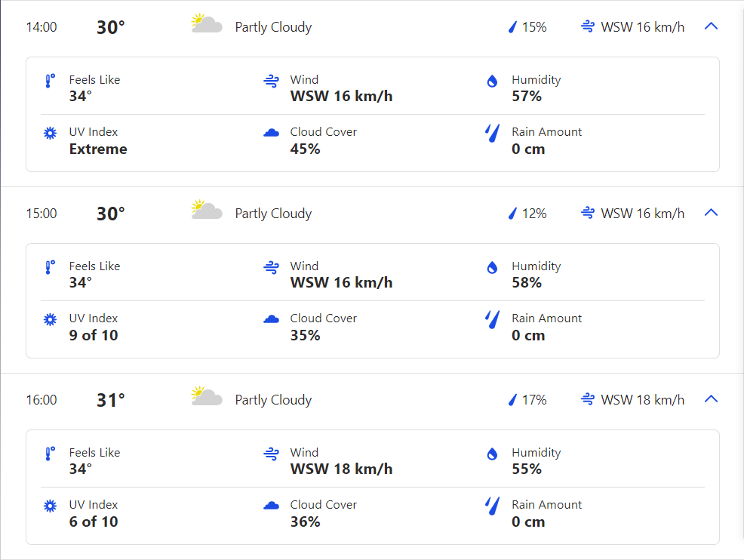The width and height of the screenshot is (744, 560).
Task: Click the 16:00 Rain Amount raindrops icon
Action: tap(493, 506)
